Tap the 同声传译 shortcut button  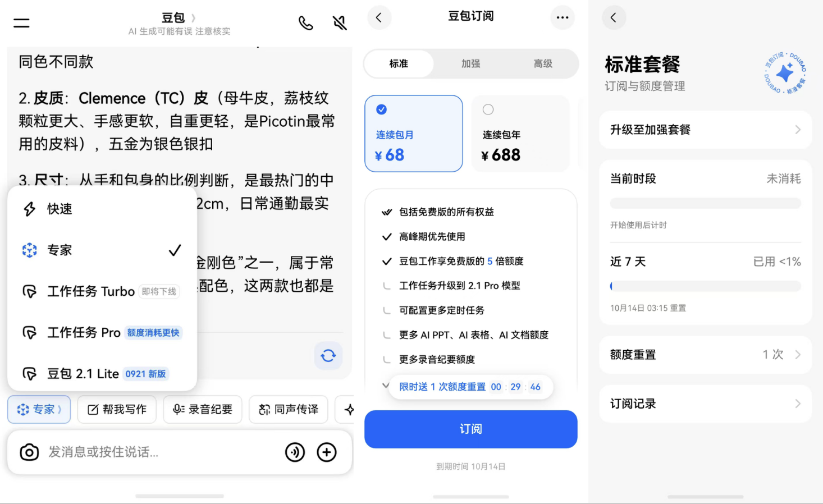click(x=289, y=409)
